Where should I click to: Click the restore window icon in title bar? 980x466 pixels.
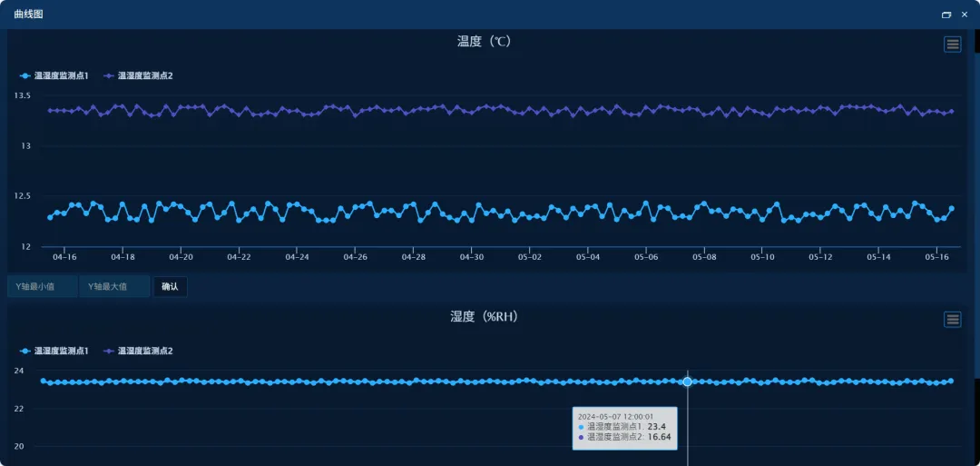point(946,15)
